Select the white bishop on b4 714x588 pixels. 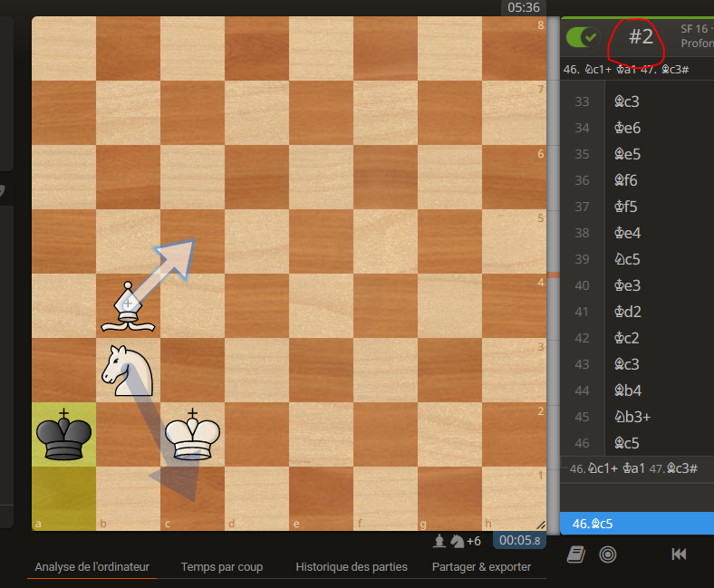coord(128,305)
